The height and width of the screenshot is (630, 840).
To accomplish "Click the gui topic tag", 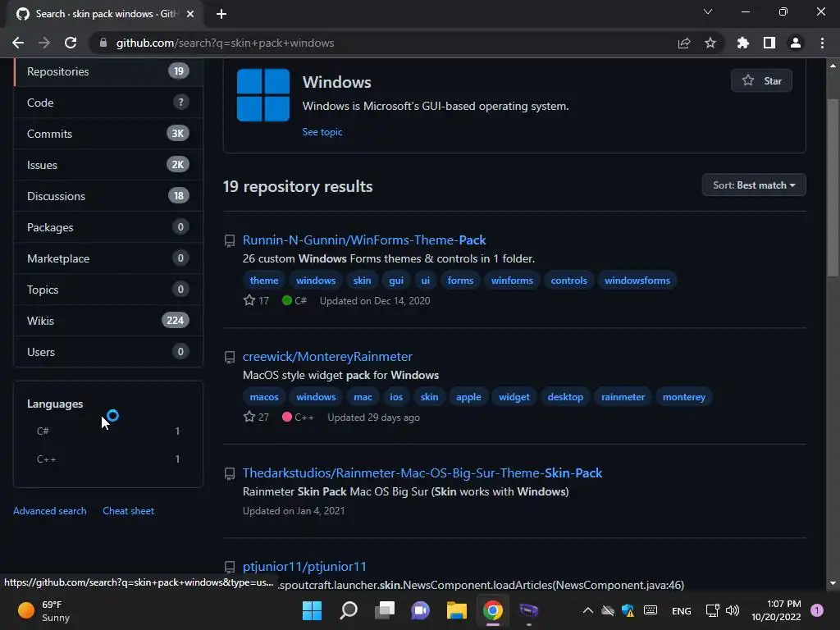I will tap(396, 281).
